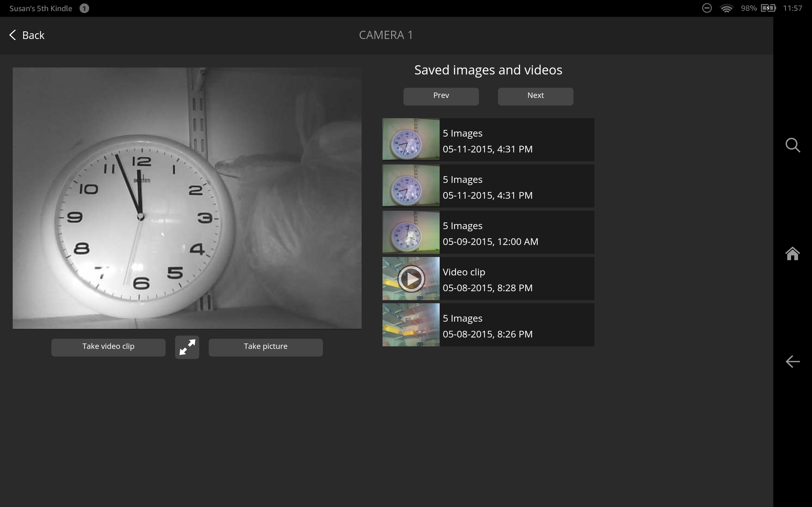812x507 pixels.
Task: Tap the do-not-disturb status icon
Action: point(707,8)
